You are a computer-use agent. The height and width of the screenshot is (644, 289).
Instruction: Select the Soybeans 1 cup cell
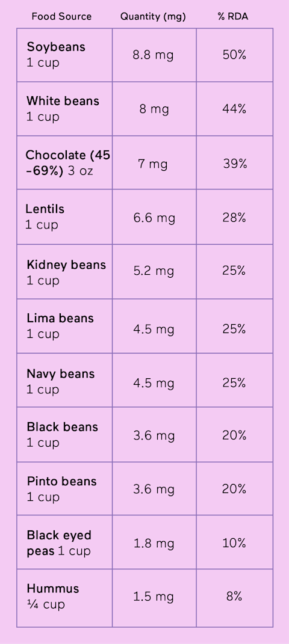point(64,55)
